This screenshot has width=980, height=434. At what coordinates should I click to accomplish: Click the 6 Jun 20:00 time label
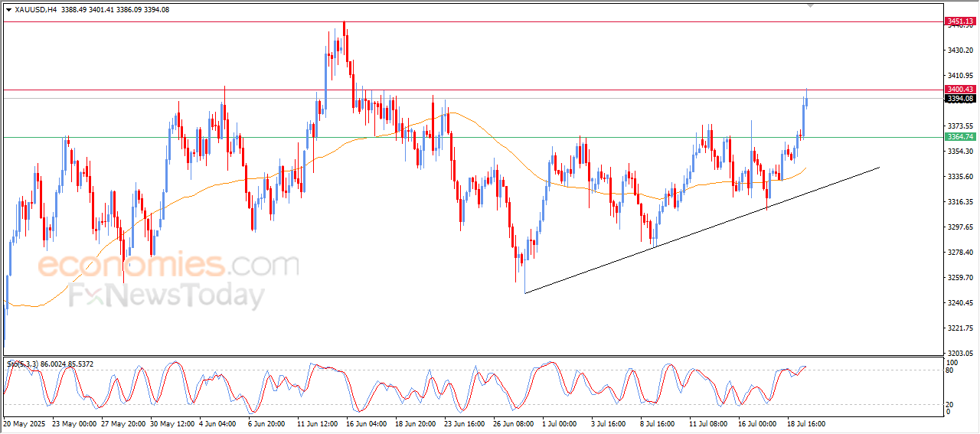click(x=267, y=423)
